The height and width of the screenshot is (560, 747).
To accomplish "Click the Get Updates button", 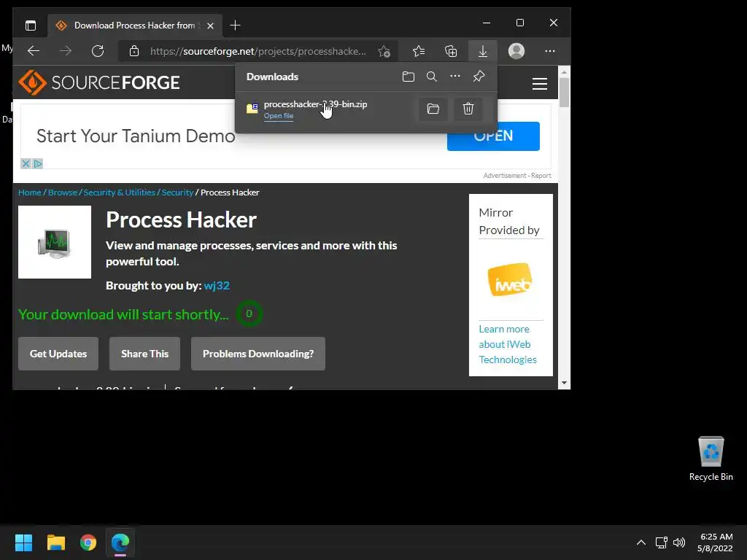I will 58,354.
